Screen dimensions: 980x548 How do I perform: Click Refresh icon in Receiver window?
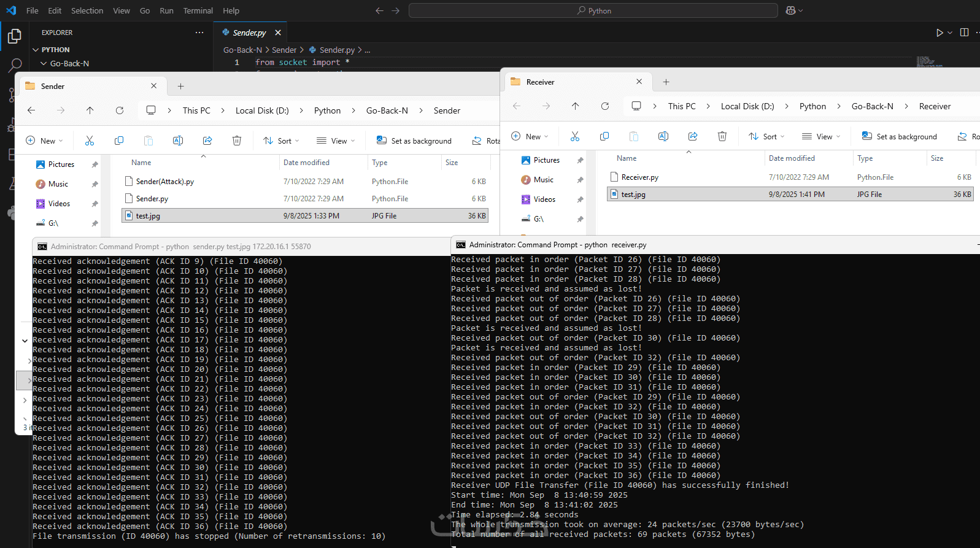click(605, 106)
